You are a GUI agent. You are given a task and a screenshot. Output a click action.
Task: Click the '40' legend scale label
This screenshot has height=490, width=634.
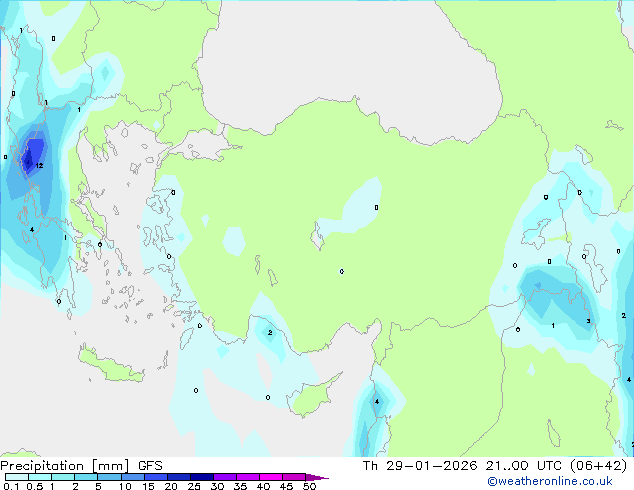coord(263,486)
